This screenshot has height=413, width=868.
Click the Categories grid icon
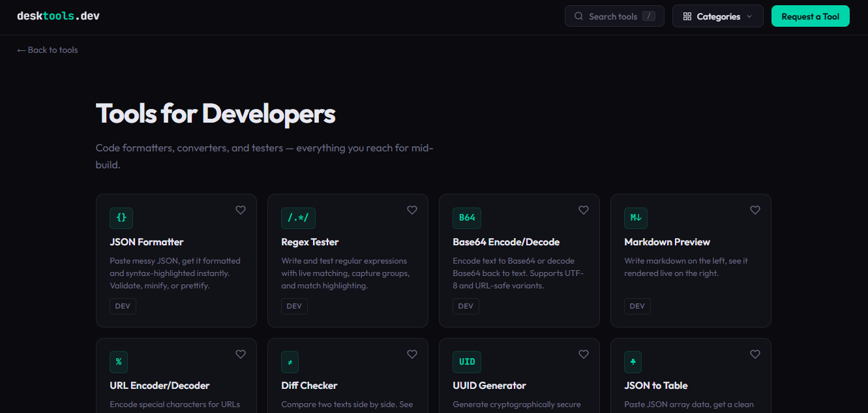click(687, 16)
